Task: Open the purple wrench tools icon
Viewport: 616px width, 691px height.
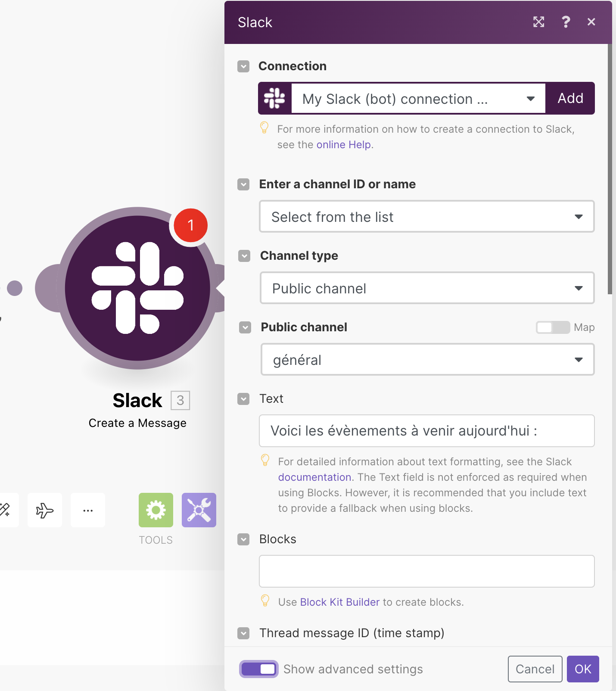Action: pyautogui.click(x=199, y=510)
